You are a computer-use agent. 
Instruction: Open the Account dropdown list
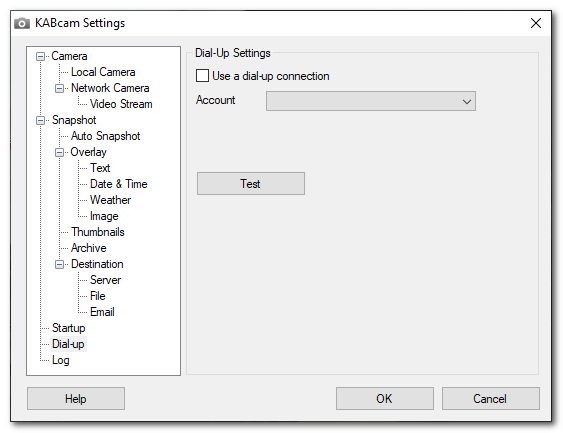(x=371, y=101)
